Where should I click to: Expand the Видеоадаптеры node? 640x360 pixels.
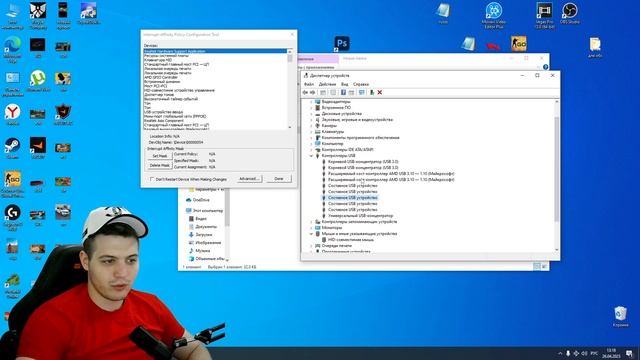click(311, 102)
